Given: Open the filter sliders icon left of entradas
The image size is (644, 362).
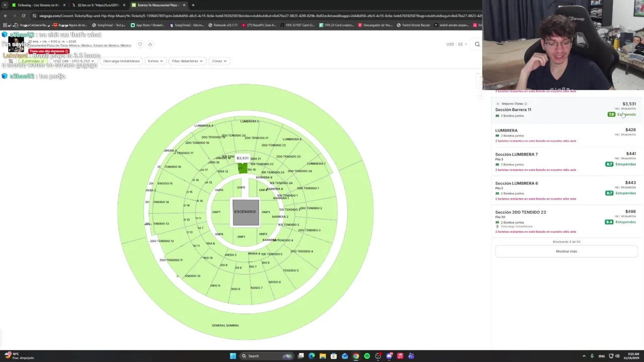Looking at the screenshot, I should (11, 61).
